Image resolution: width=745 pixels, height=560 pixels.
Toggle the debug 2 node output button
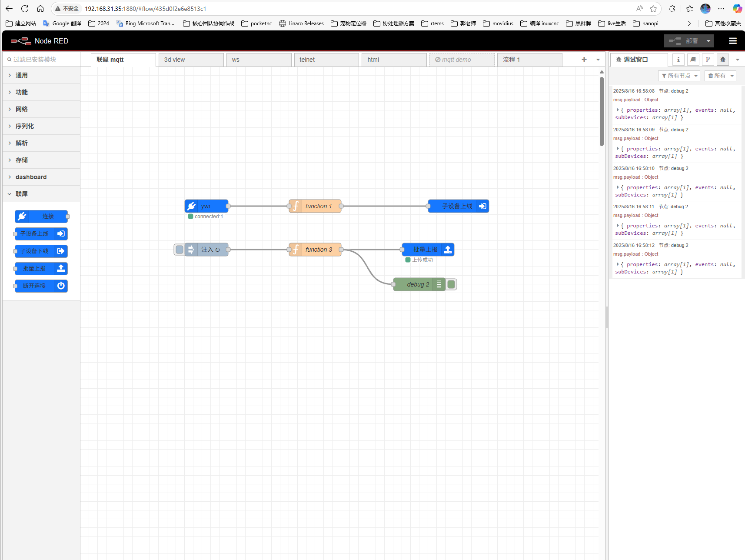pyautogui.click(x=452, y=284)
